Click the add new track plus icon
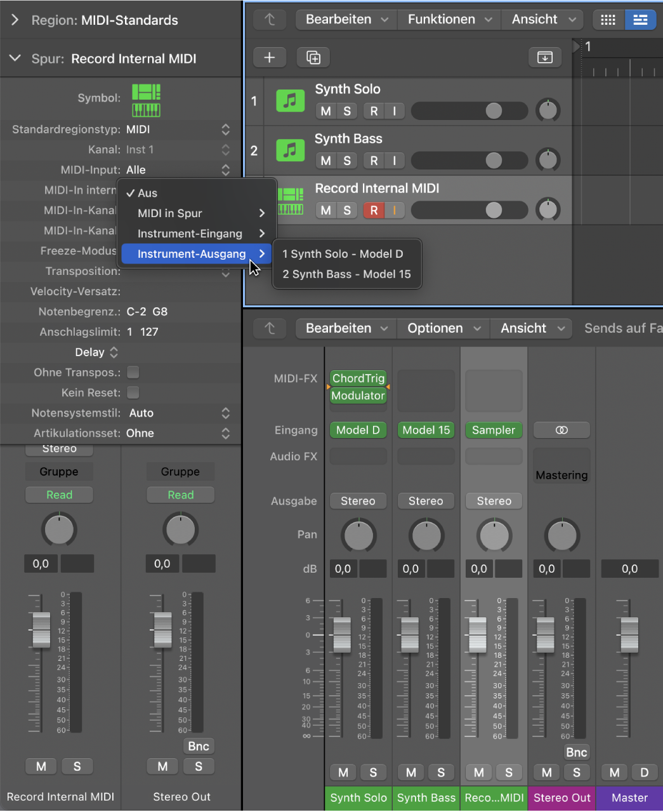The image size is (663, 812). (x=270, y=57)
